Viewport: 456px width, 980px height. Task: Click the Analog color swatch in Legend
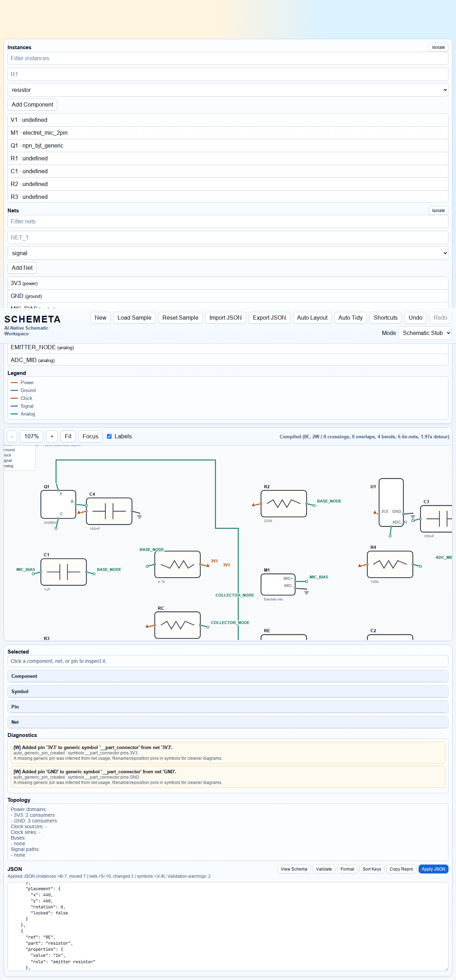click(x=15, y=414)
